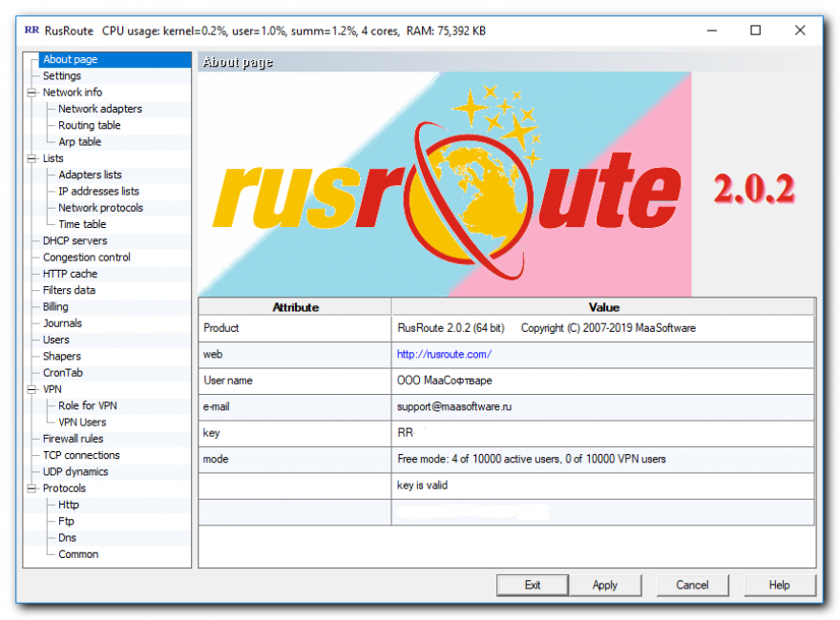Open VPN Users item
The height and width of the screenshot is (620, 840).
tap(82, 423)
